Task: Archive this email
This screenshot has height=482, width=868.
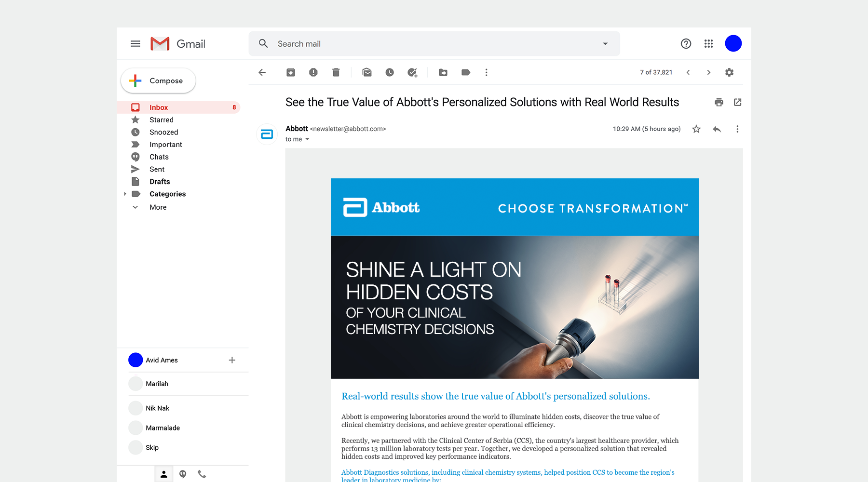Action: [x=291, y=72]
